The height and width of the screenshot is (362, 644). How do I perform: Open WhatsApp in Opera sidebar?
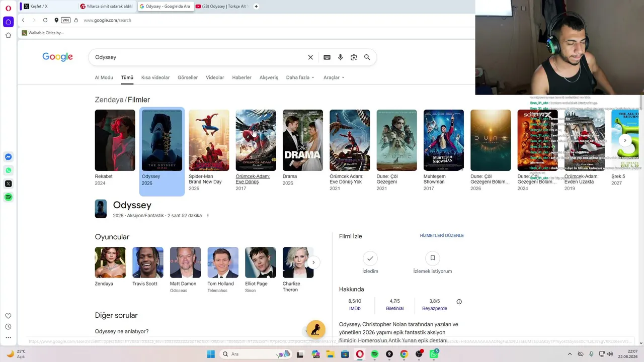8,170
